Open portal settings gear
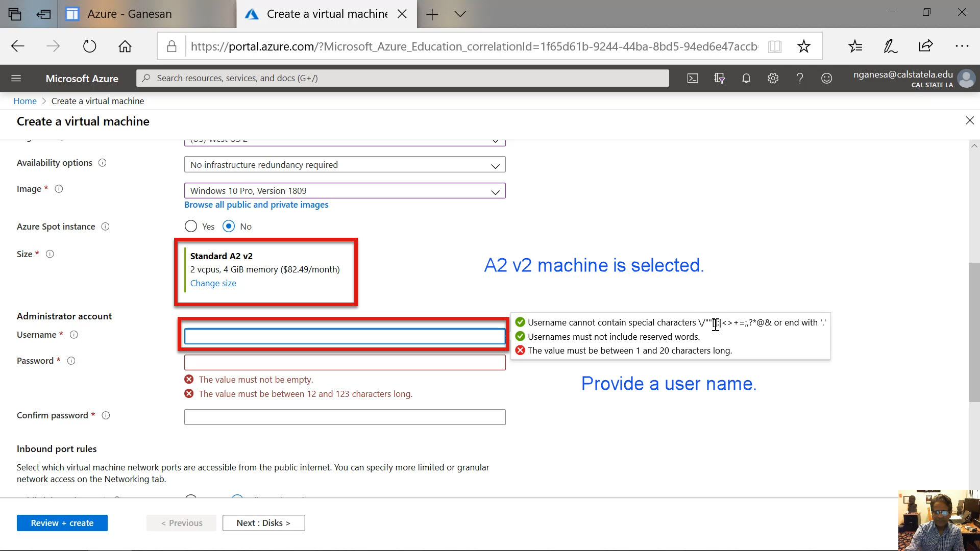Screen dimensions: 980x551 point(773,78)
